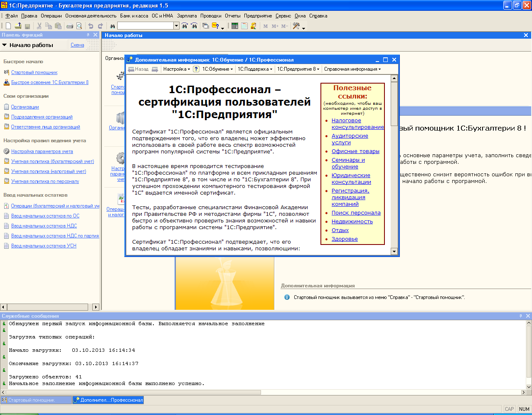Image resolution: width=532 pixels, height=415 pixels.
Task: Click the M- memory subtract button
Action: point(285,26)
